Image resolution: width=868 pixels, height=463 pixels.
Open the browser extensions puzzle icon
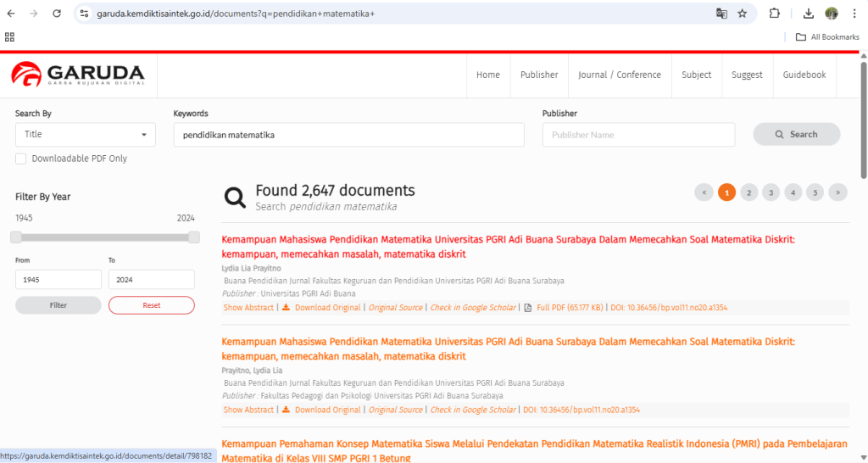coord(774,14)
